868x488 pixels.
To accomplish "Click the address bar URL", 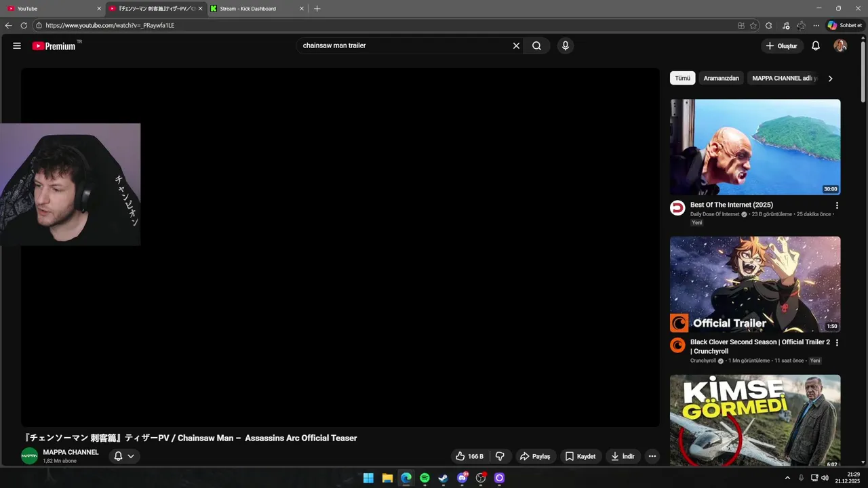I will click(110, 25).
